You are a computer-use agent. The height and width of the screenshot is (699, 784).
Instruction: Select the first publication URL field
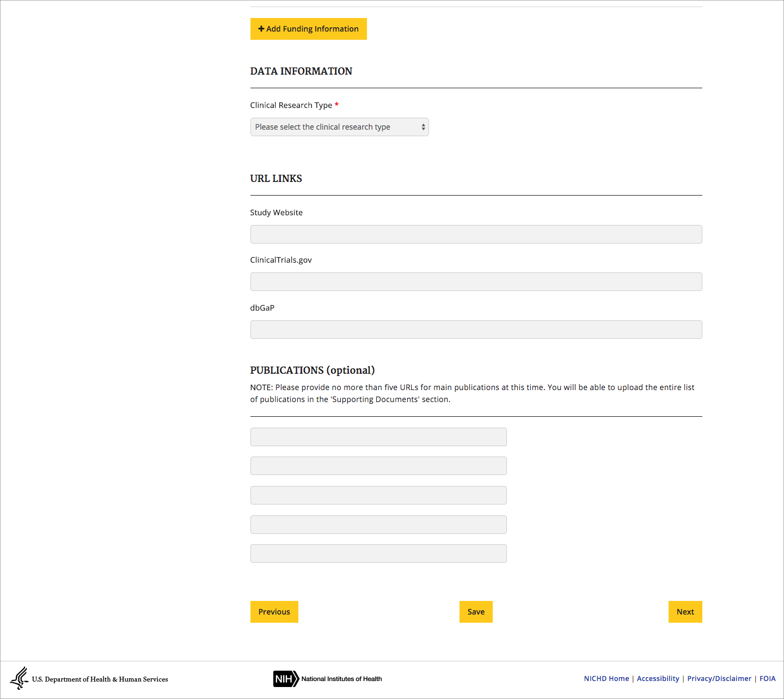click(378, 437)
